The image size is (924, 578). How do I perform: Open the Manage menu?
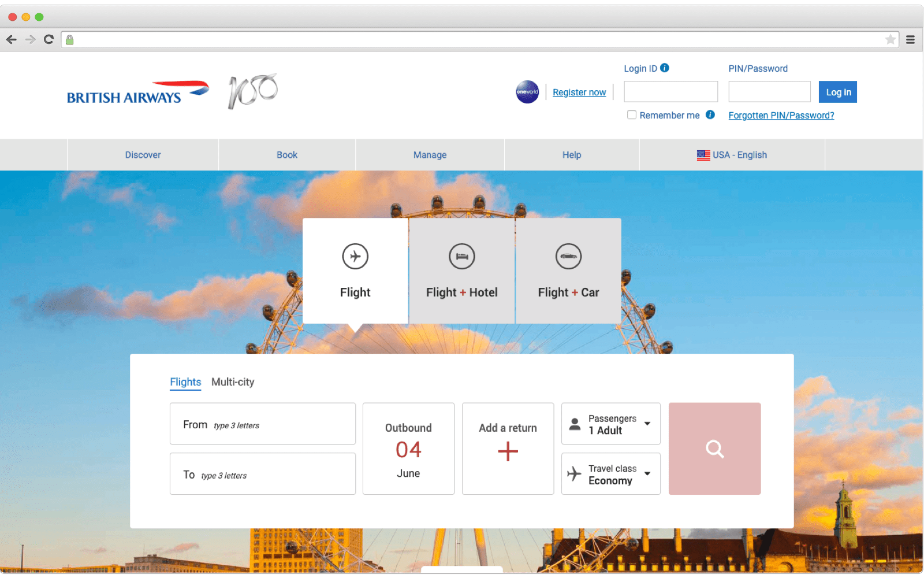430,155
